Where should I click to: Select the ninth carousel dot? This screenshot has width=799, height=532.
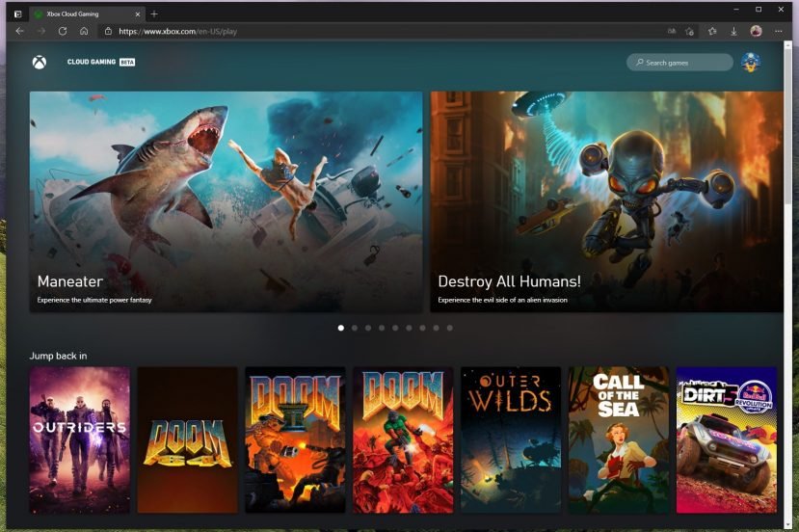[x=450, y=329]
